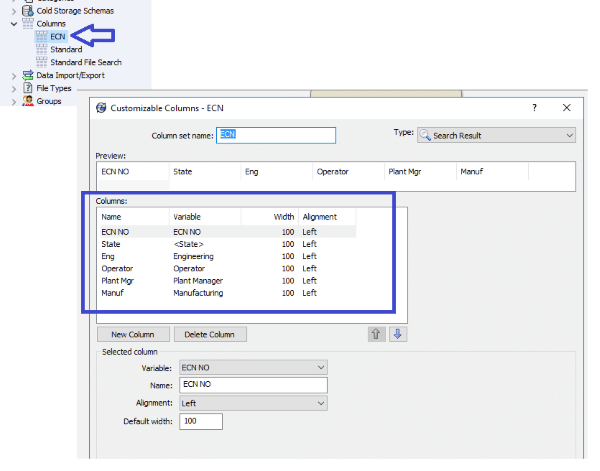The width and height of the screenshot is (600, 471).
Task: Select Groups tree item
Action: pyautogui.click(x=49, y=101)
